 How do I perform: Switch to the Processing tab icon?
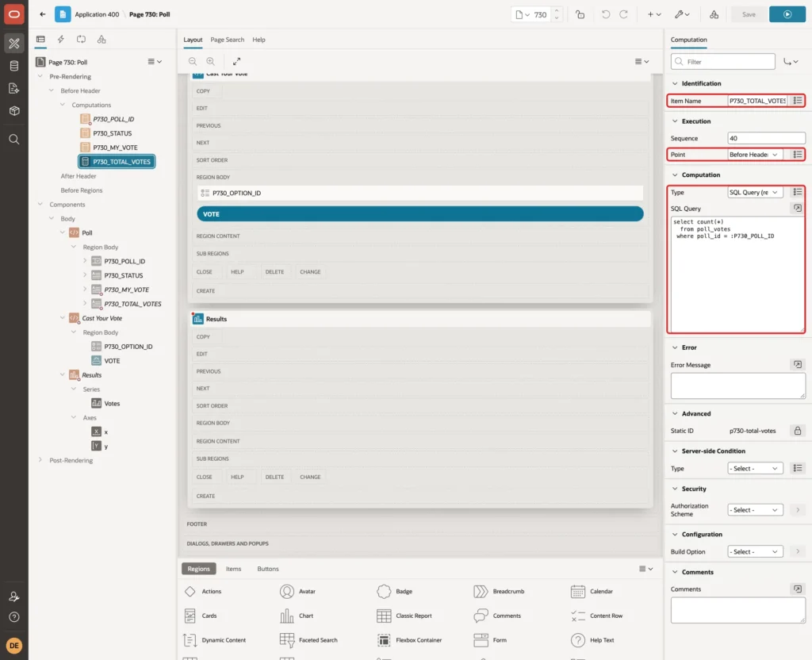tap(82, 40)
